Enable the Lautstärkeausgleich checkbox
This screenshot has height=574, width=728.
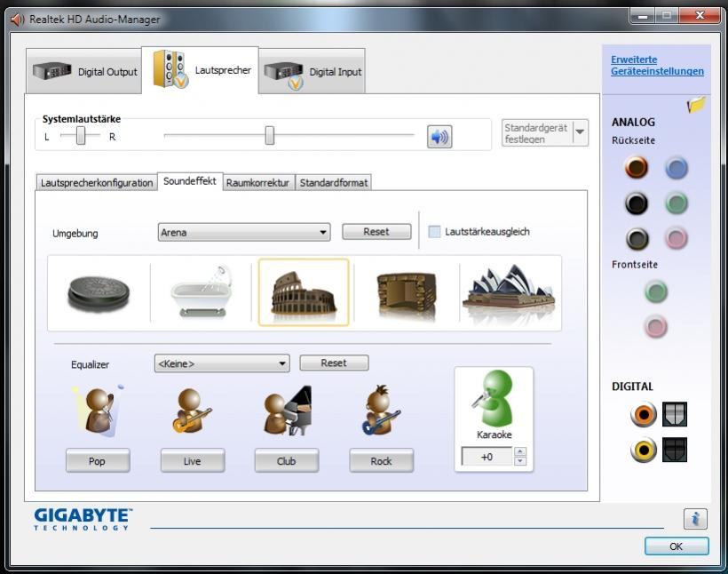coord(434,231)
